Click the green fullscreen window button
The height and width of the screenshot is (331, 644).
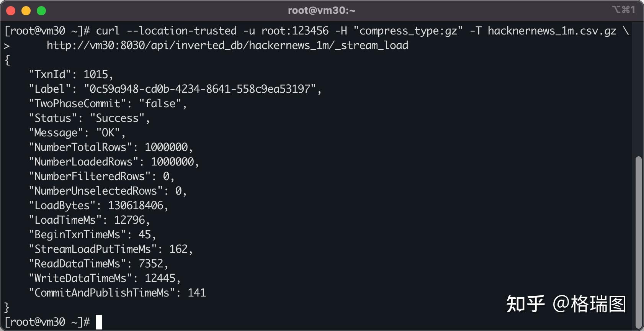tap(41, 11)
